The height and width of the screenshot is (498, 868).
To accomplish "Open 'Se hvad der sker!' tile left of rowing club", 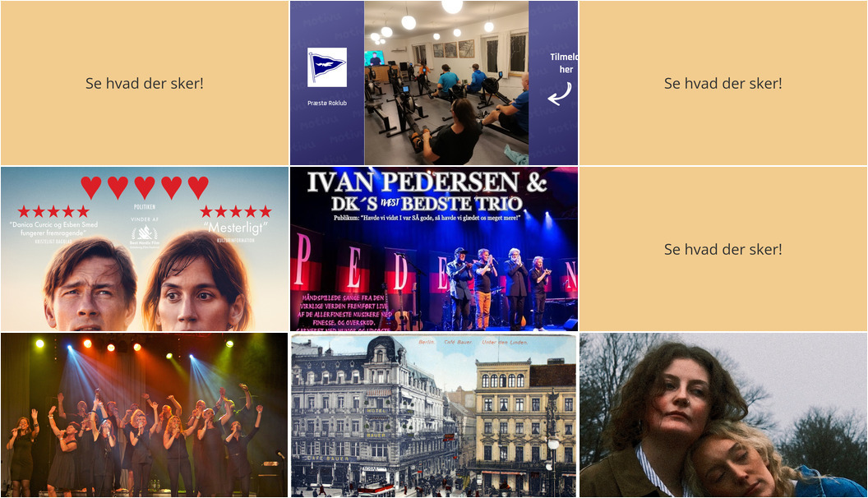I will (x=145, y=83).
